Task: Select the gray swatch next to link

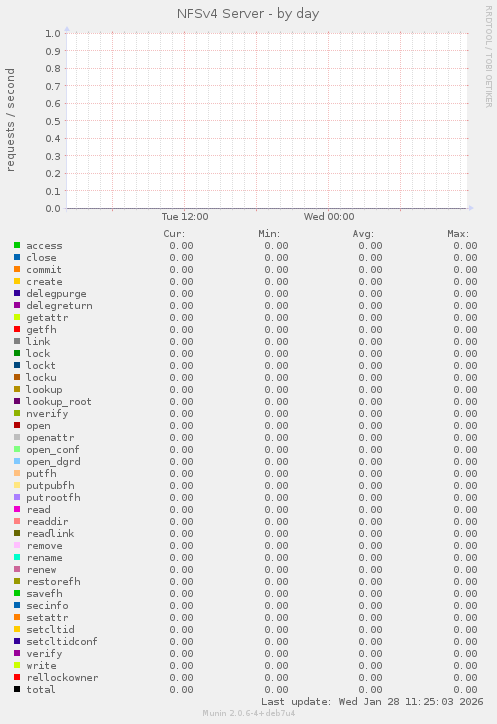Action: pyautogui.click(x=17, y=341)
